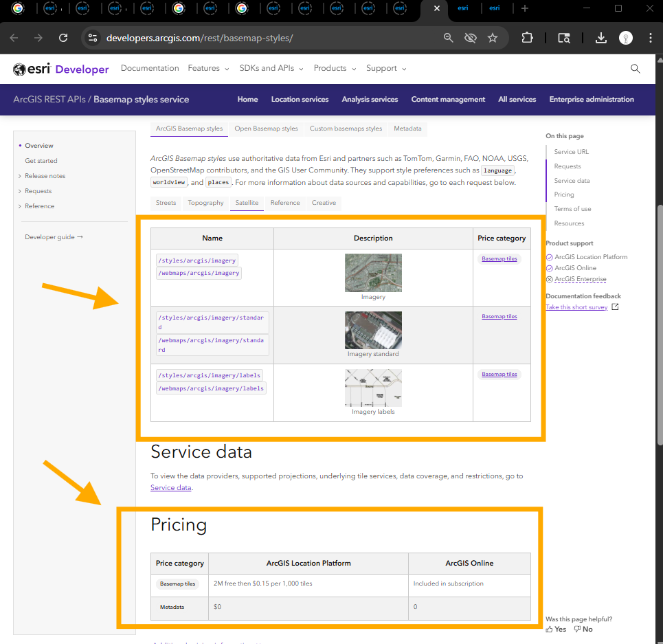Expand Release notes in sidebar

(x=19, y=176)
